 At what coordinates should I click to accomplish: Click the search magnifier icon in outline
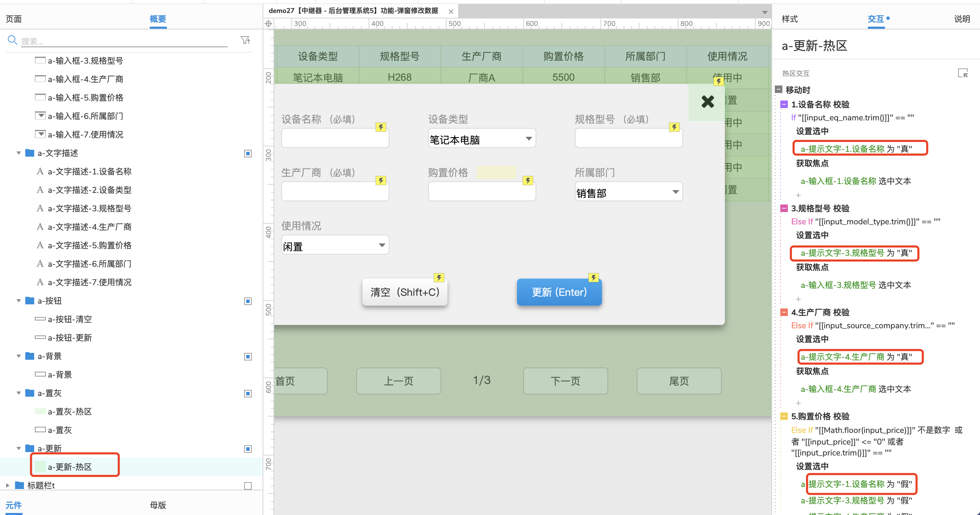click(12, 40)
